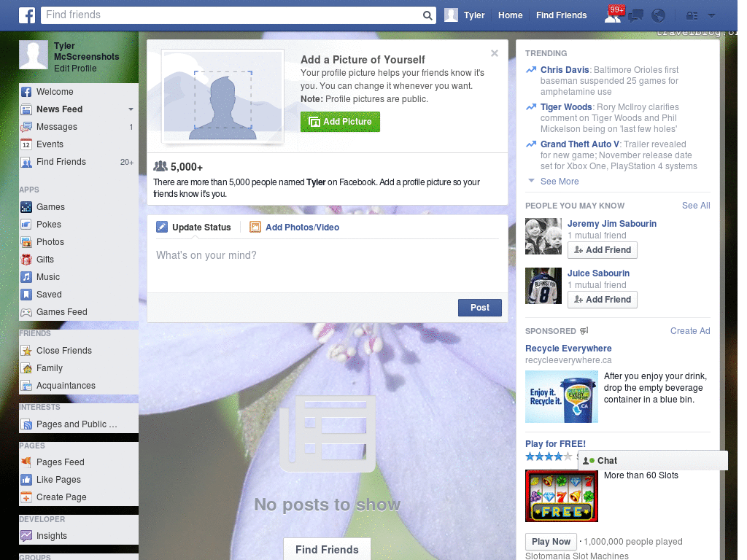Select Update Status tab
The height and width of the screenshot is (560, 747).
(194, 227)
